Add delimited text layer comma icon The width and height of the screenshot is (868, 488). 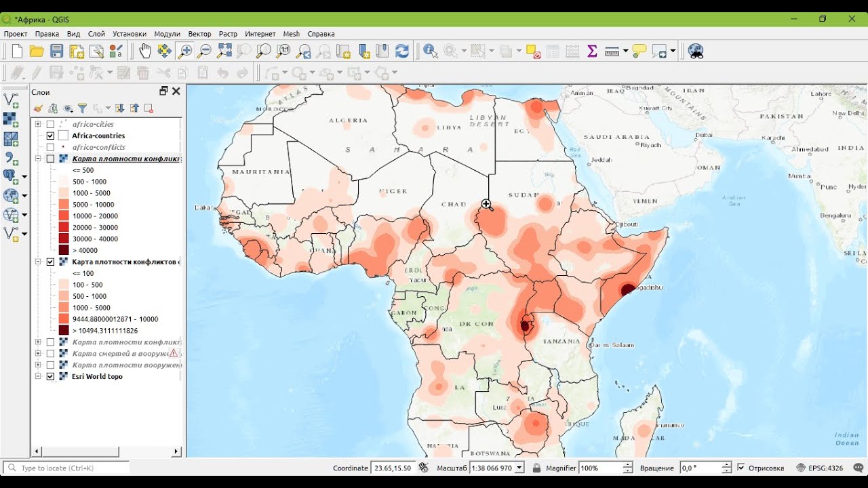[11, 159]
